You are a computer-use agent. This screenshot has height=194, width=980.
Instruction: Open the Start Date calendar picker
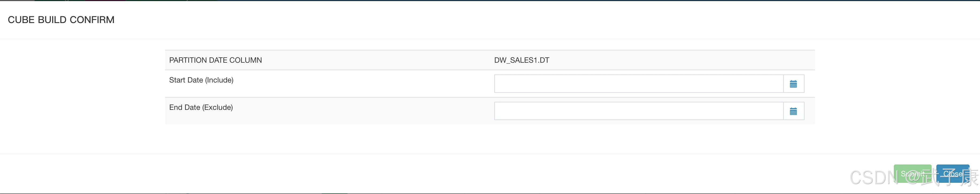[x=793, y=84]
